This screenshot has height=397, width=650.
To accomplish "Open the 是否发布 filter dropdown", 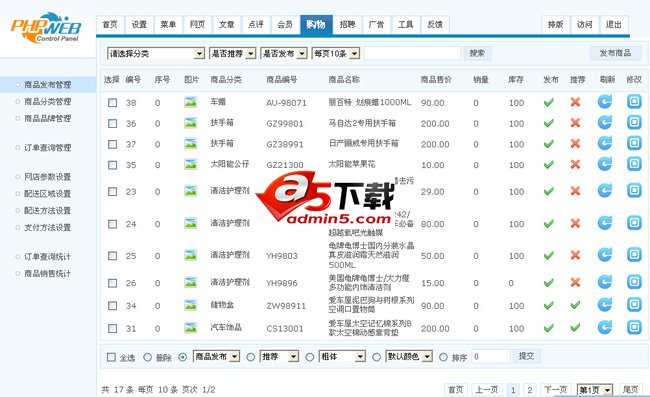I will pos(284,53).
